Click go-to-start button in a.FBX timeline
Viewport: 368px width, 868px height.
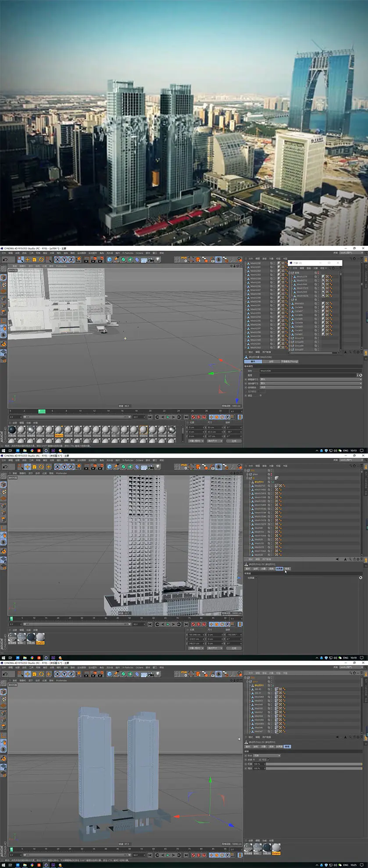[x=150, y=417]
